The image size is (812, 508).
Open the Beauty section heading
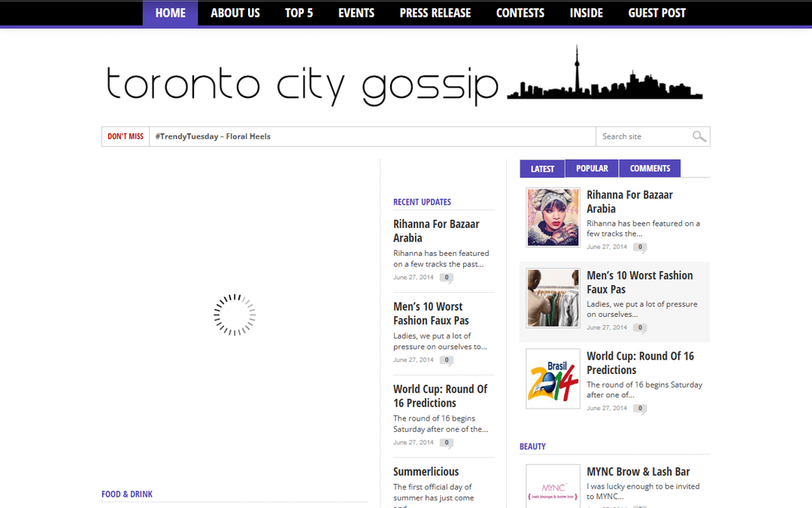tap(532, 446)
